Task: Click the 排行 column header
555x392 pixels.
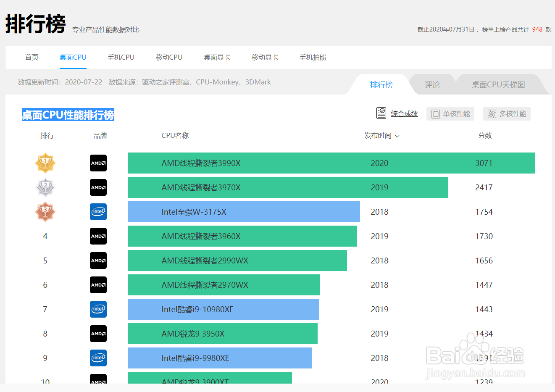Action: pos(47,135)
